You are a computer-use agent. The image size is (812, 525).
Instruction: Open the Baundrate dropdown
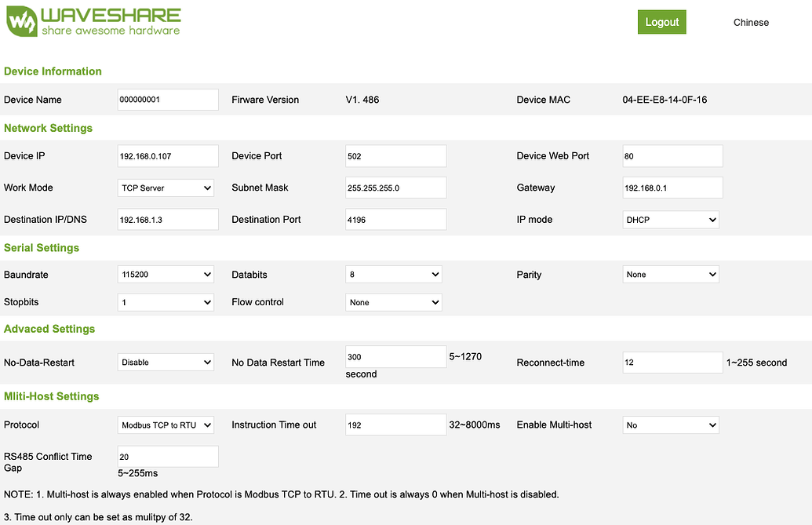[x=166, y=274]
